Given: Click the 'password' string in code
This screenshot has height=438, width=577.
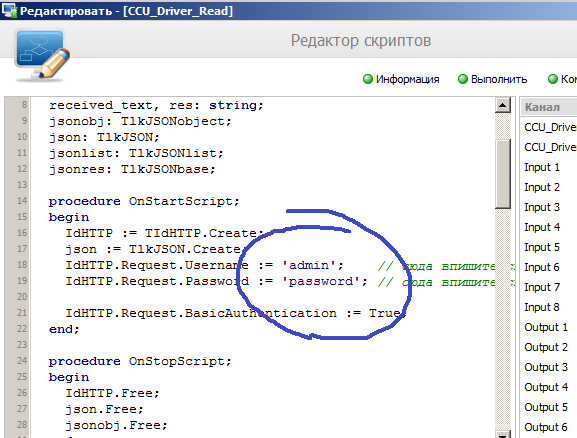Looking at the screenshot, I should click(321, 281).
